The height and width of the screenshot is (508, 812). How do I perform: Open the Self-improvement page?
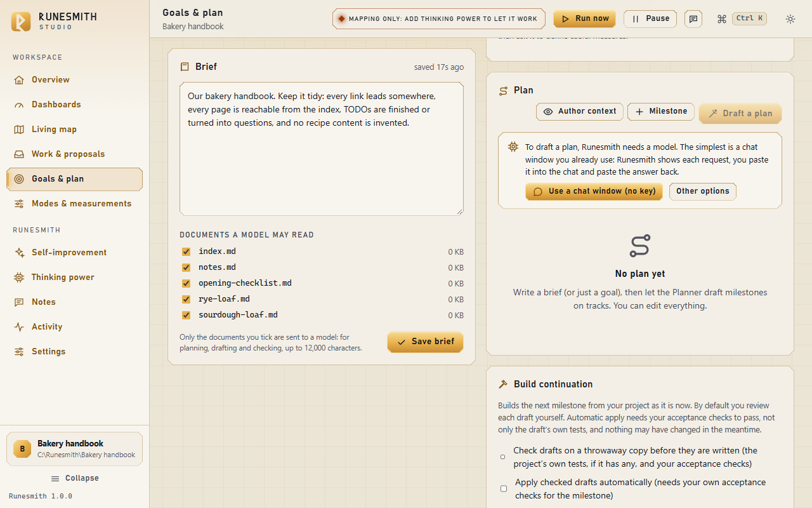click(74, 253)
